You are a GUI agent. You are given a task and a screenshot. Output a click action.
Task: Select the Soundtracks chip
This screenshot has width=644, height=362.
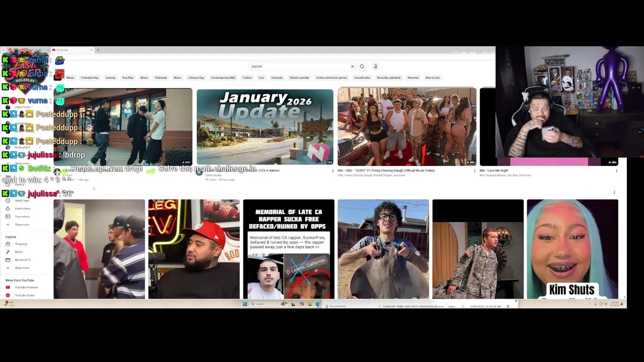coord(362,78)
